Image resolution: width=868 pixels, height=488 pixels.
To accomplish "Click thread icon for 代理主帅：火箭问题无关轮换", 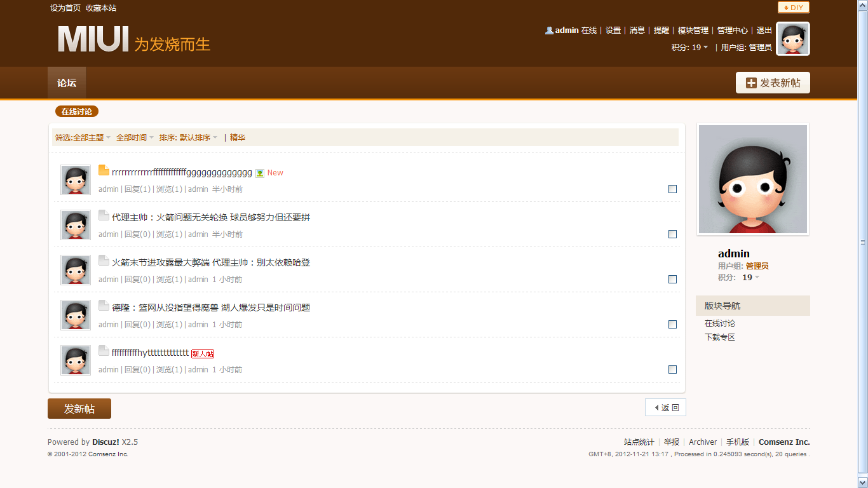I will [104, 215].
